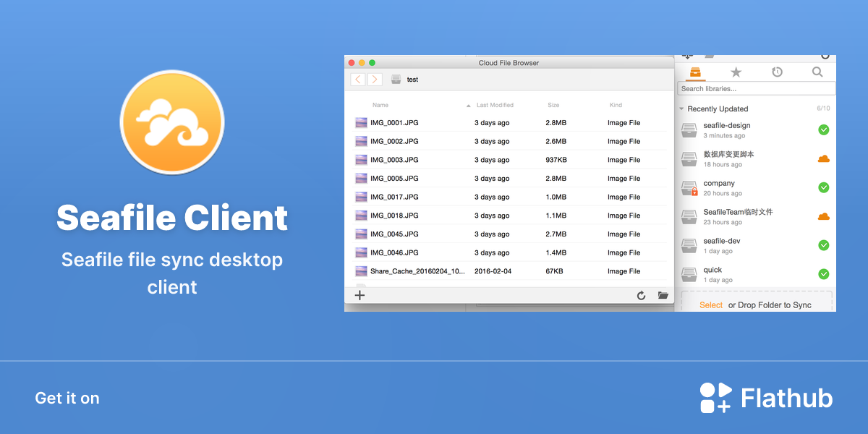
Task: Select the SeafileTeam临时文件 library name
Action: (739, 212)
